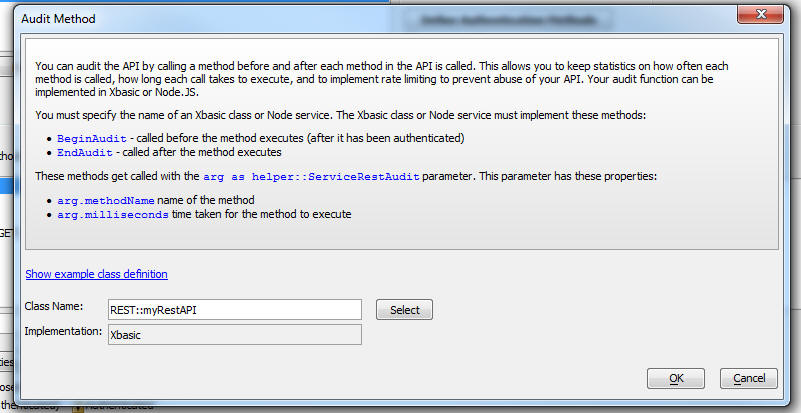Click the paragraph about auditing the API
This screenshot has width=801, height=413.
point(382,79)
